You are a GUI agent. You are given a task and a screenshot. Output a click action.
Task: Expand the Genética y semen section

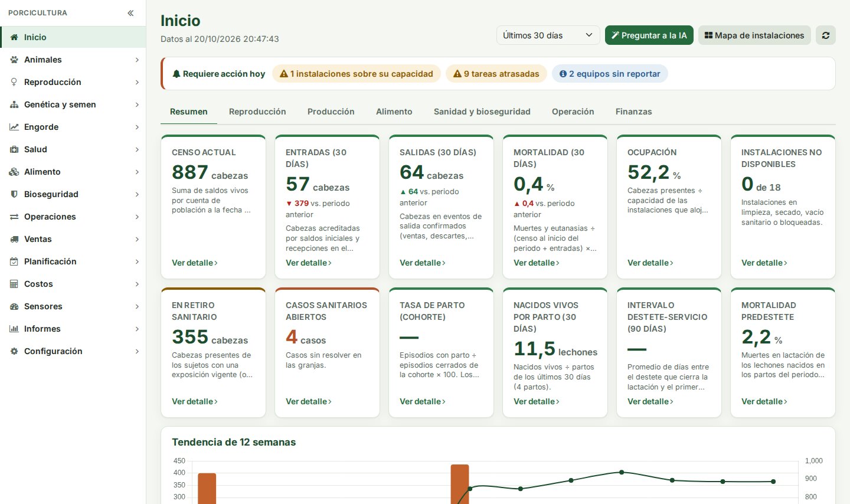pos(73,104)
